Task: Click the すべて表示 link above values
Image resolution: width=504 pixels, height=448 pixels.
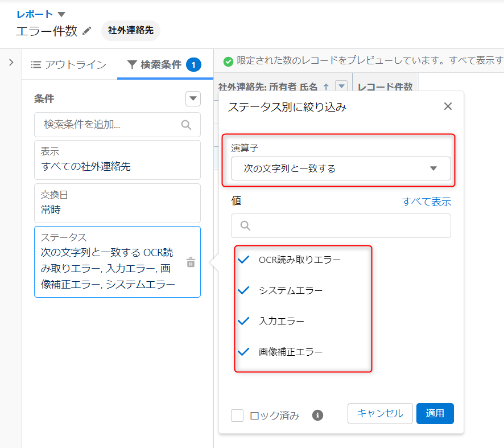Action: pos(427,202)
